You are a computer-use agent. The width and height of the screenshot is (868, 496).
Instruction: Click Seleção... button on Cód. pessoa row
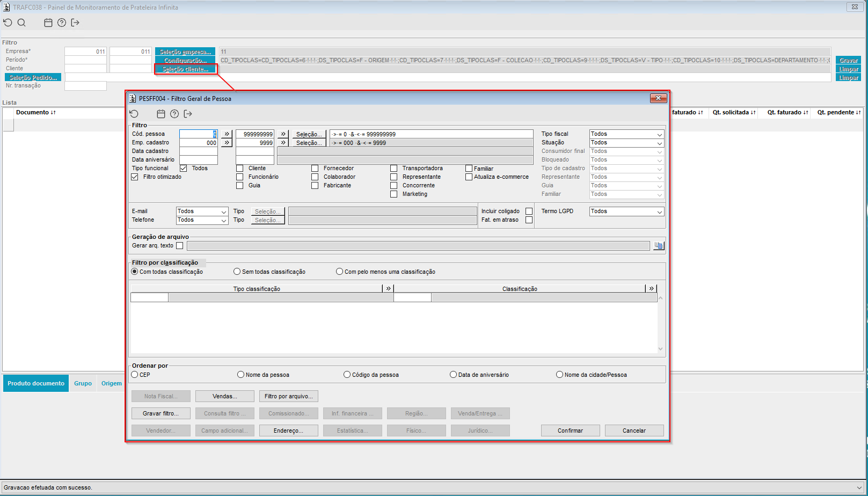pos(309,134)
